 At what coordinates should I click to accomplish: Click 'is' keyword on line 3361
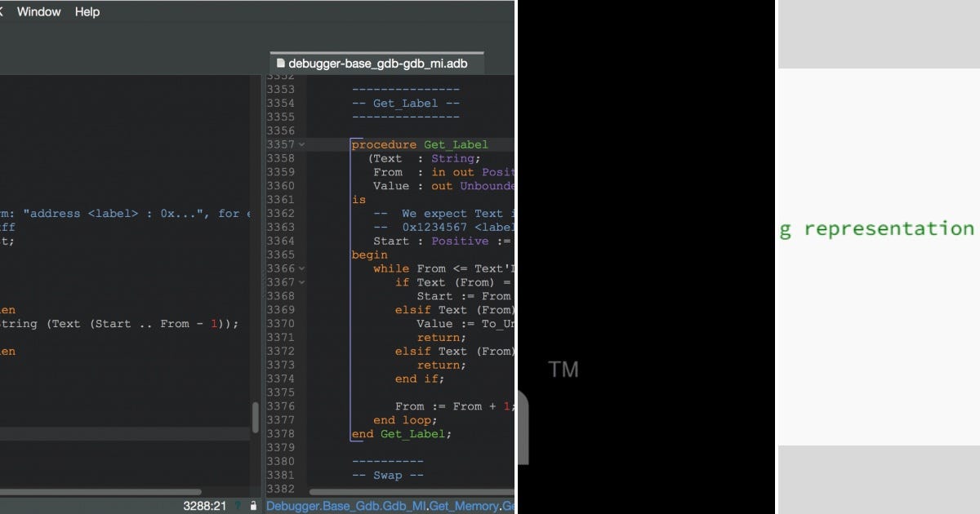pyautogui.click(x=359, y=199)
